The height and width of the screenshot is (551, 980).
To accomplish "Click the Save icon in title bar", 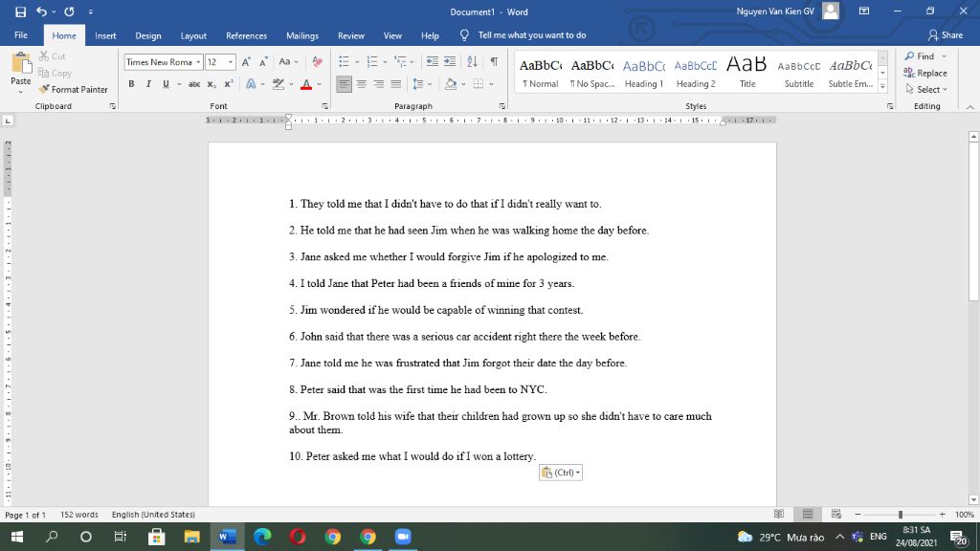I will coord(21,11).
